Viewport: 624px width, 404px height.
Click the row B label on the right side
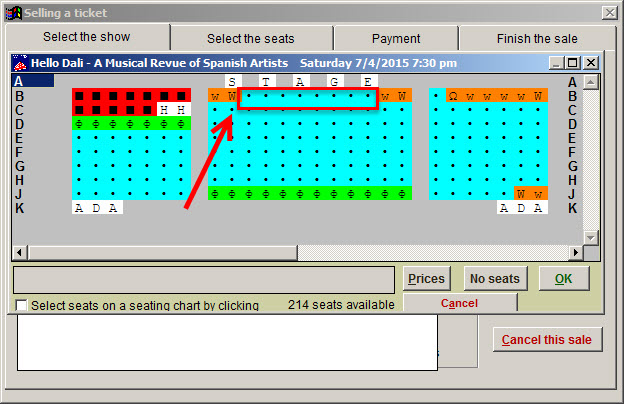[x=572, y=96]
